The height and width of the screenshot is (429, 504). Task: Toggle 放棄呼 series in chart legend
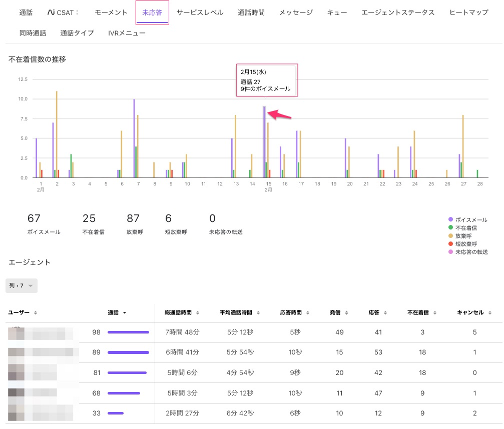[460, 235]
